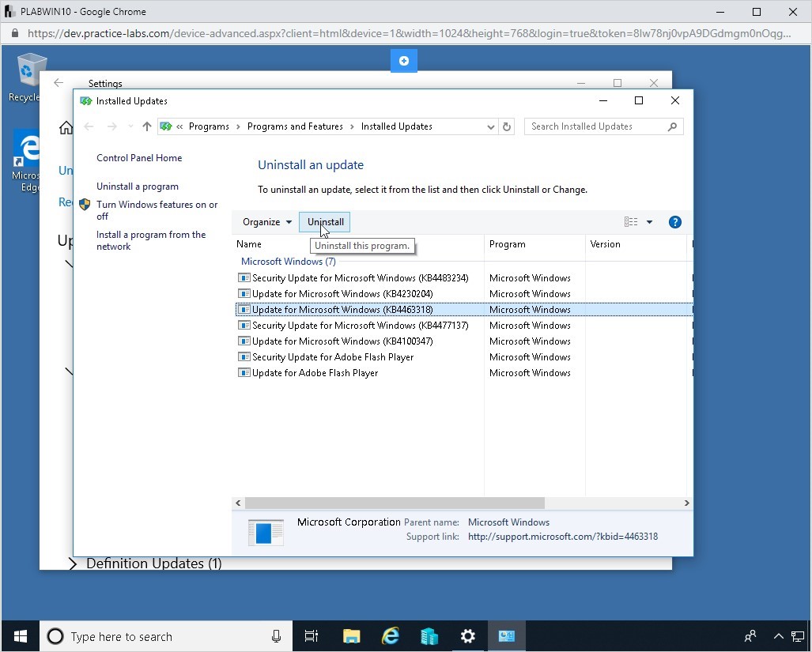
Task: Click the Settings home icon
Action: coord(66,126)
